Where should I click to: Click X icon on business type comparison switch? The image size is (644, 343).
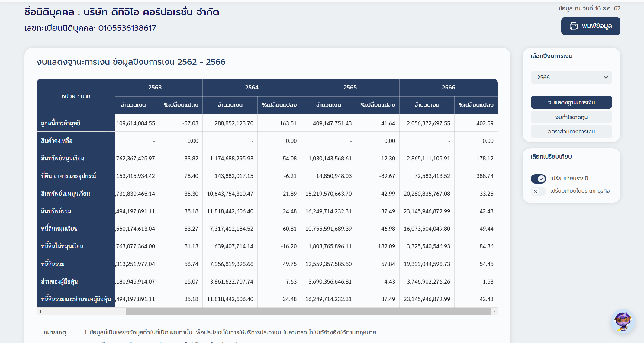pyautogui.click(x=536, y=191)
